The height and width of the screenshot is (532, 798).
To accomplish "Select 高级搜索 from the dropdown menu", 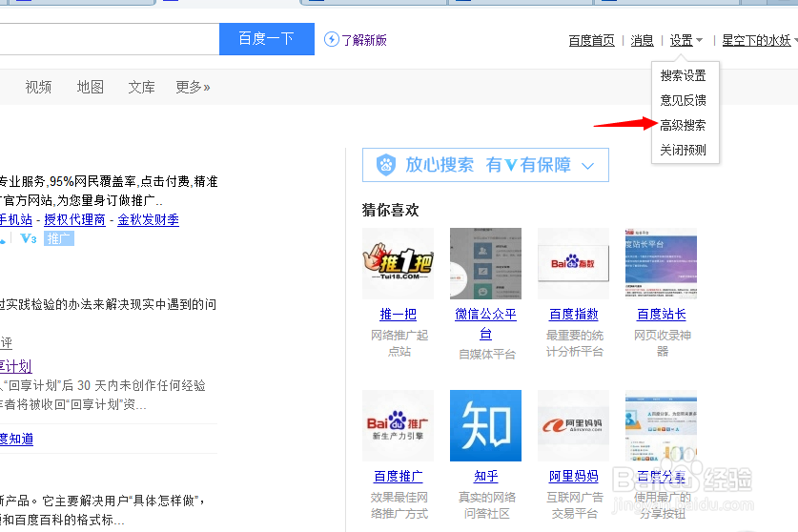I will tap(683, 125).
